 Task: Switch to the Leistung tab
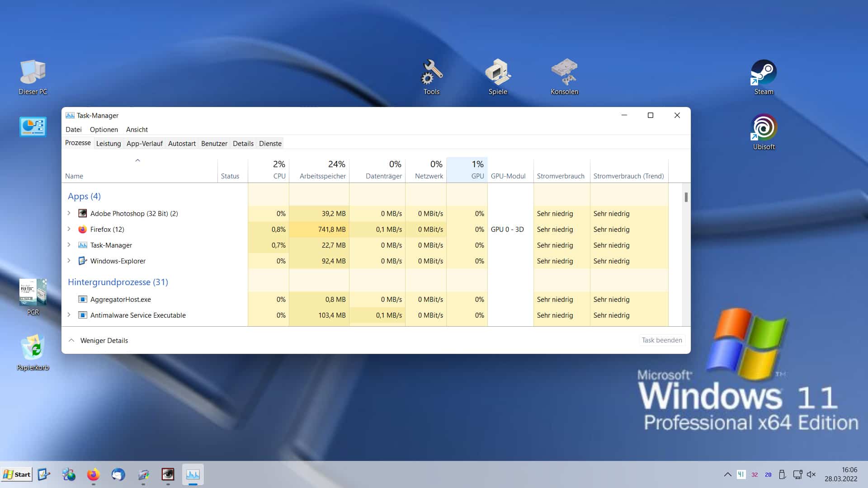(108, 144)
